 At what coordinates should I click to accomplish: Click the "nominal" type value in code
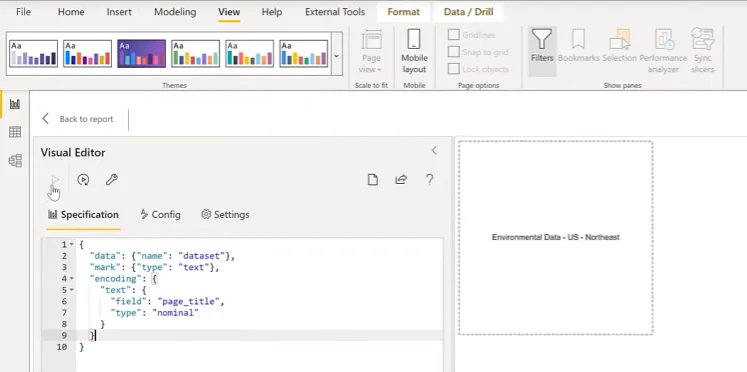[175, 313]
